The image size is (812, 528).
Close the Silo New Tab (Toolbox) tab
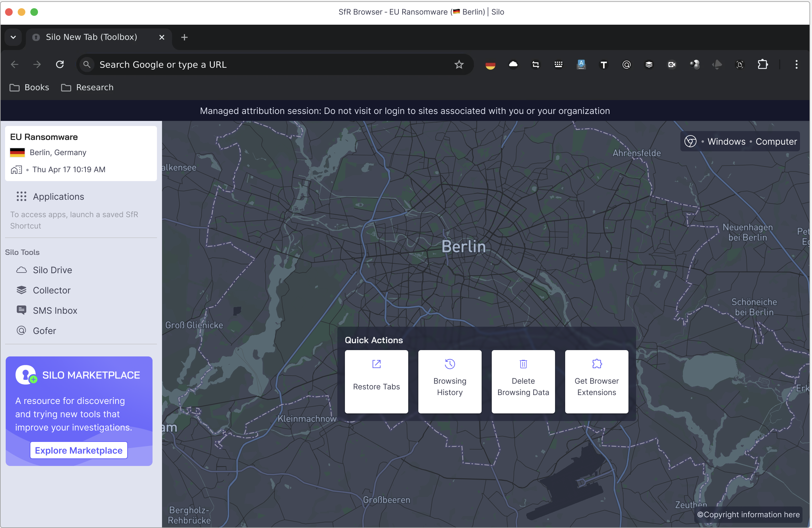[162, 37]
